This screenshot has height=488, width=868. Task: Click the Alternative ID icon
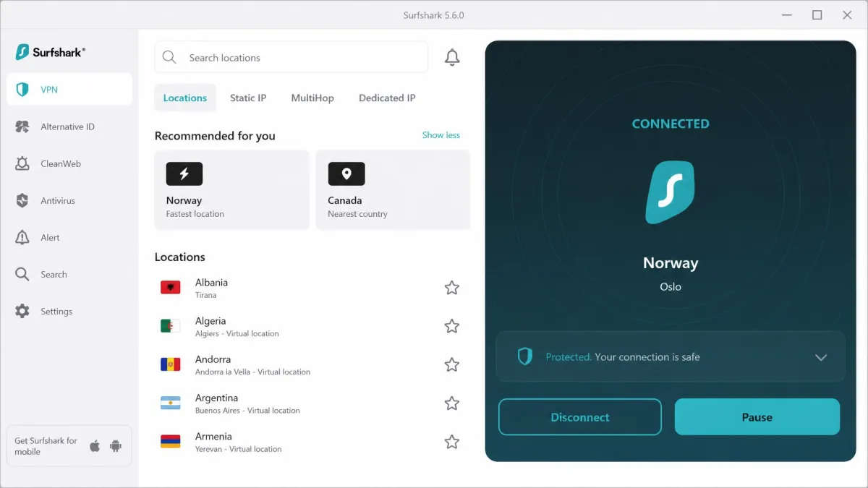tap(22, 127)
